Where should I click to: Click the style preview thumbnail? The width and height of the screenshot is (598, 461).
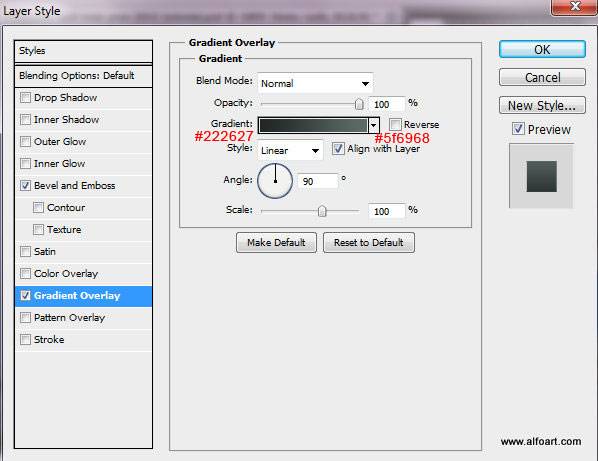tap(541, 176)
